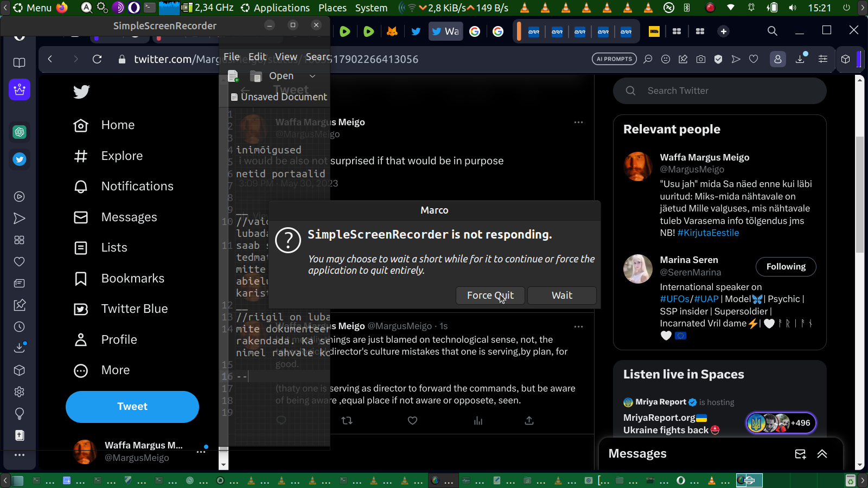The height and width of the screenshot is (488, 868).
Task: Click the browser address bar URL
Action: [276, 59]
